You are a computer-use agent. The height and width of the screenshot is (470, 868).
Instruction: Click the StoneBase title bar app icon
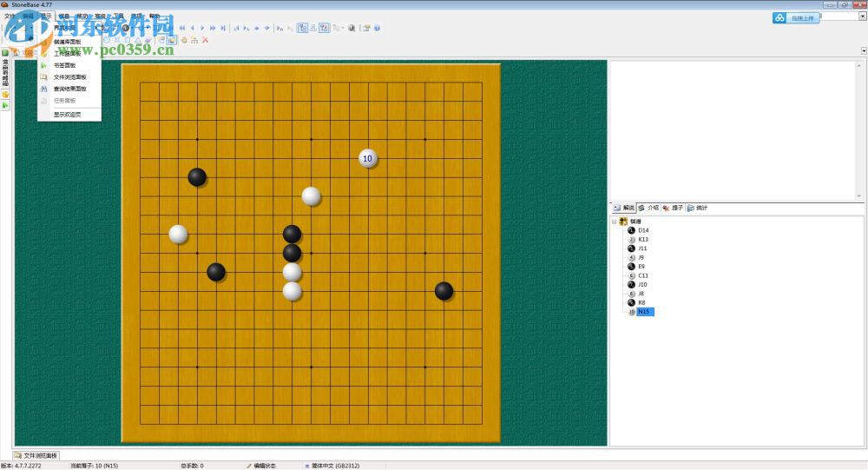click(5, 4)
